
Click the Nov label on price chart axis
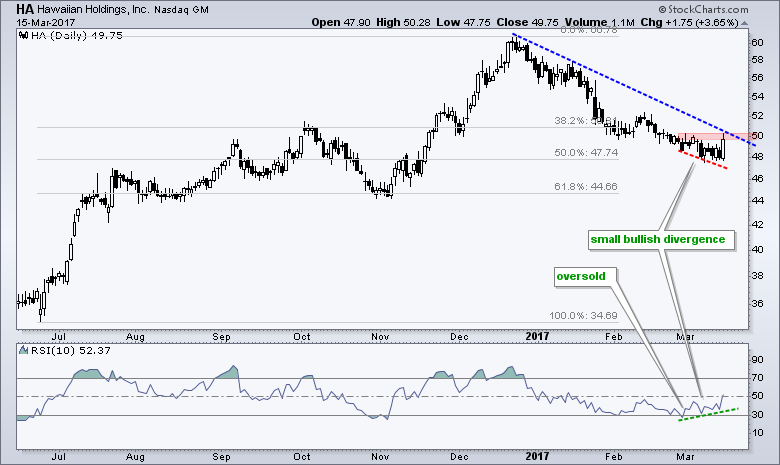coord(380,337)
